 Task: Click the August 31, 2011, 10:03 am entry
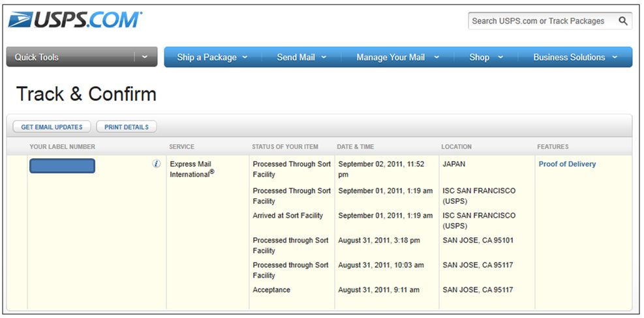381,265
